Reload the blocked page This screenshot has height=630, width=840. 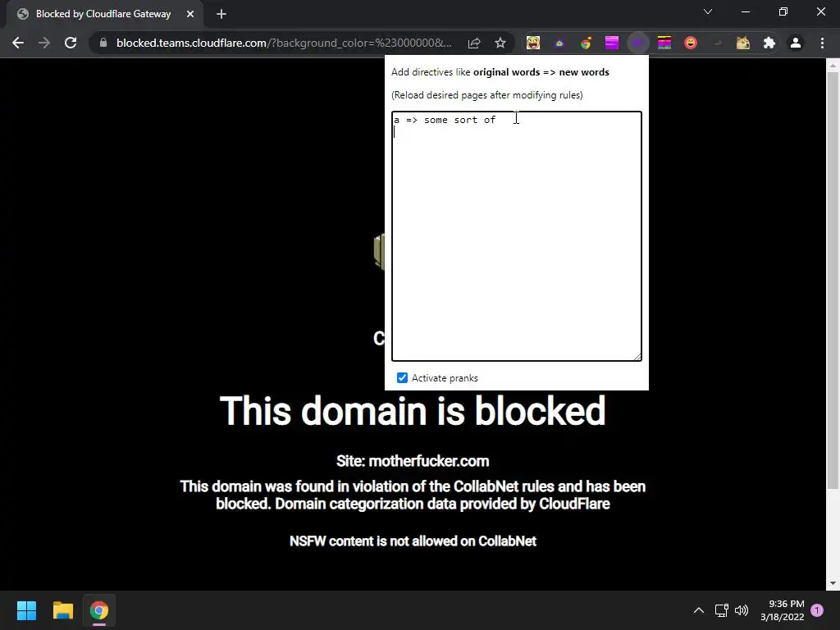coord(71,43)
